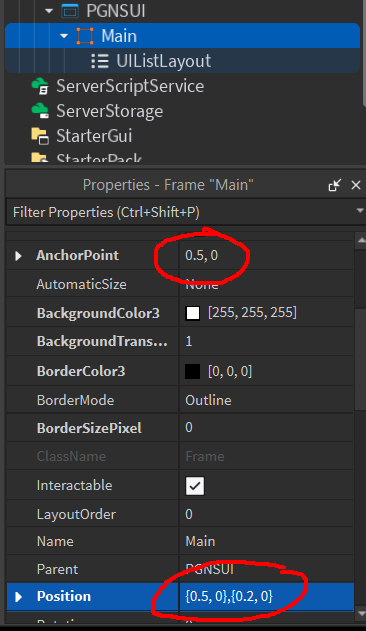
Task: Click the StarterPack folder icon
Action: pyautogui.click(x=39, y=157)
